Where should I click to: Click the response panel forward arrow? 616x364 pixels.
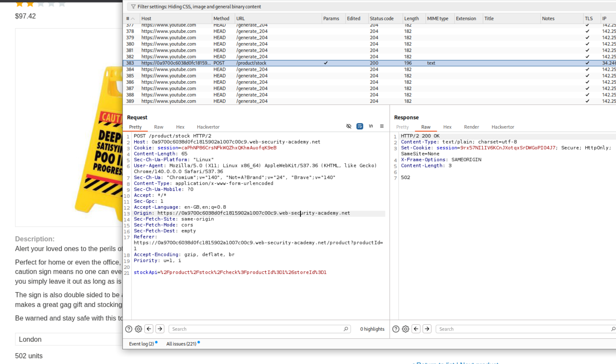pos(427,329)
